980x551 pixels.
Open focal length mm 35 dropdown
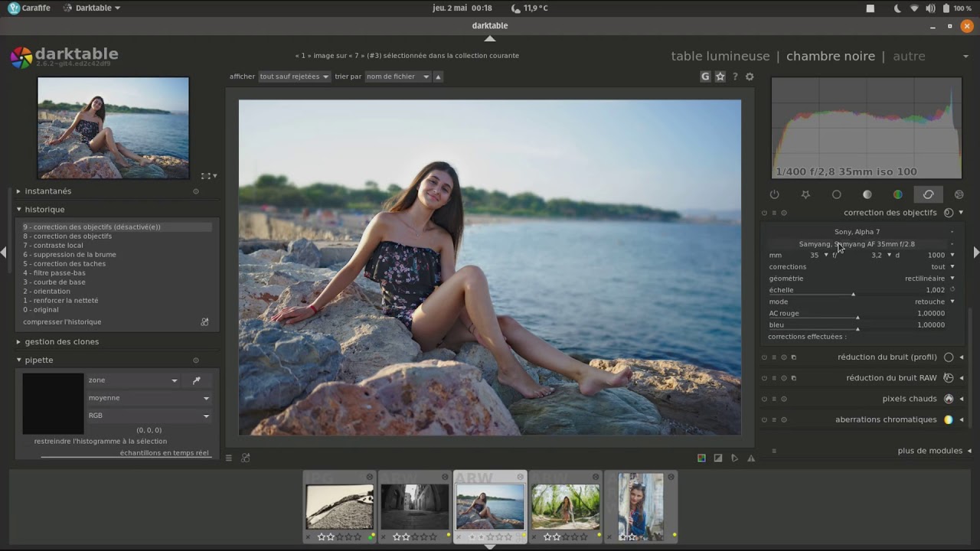tap(799, 255)
